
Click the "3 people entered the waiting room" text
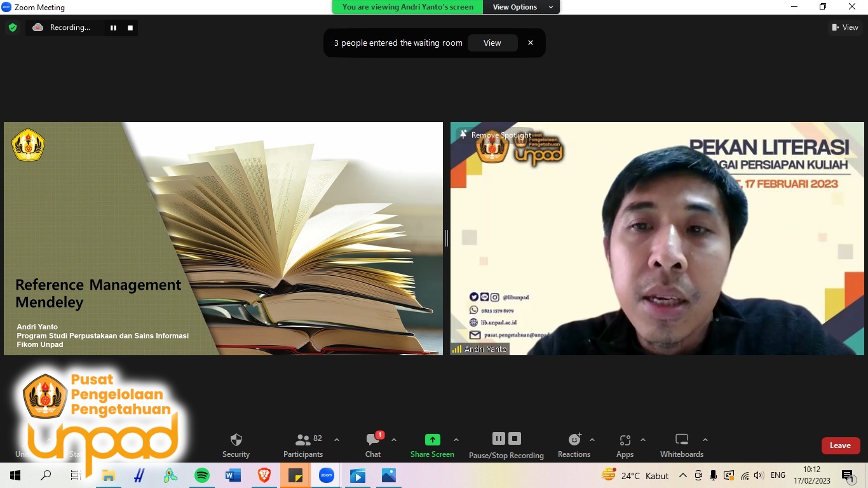(398, 43)
